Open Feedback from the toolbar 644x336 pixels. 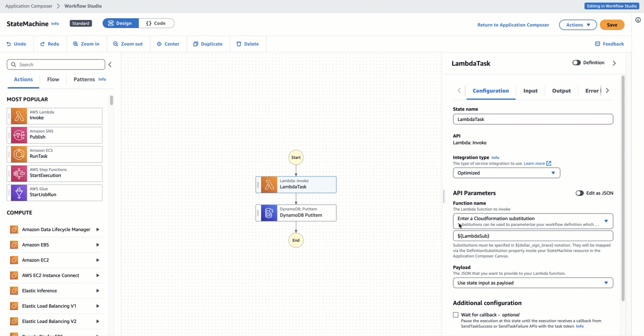(x=610, y=44)
